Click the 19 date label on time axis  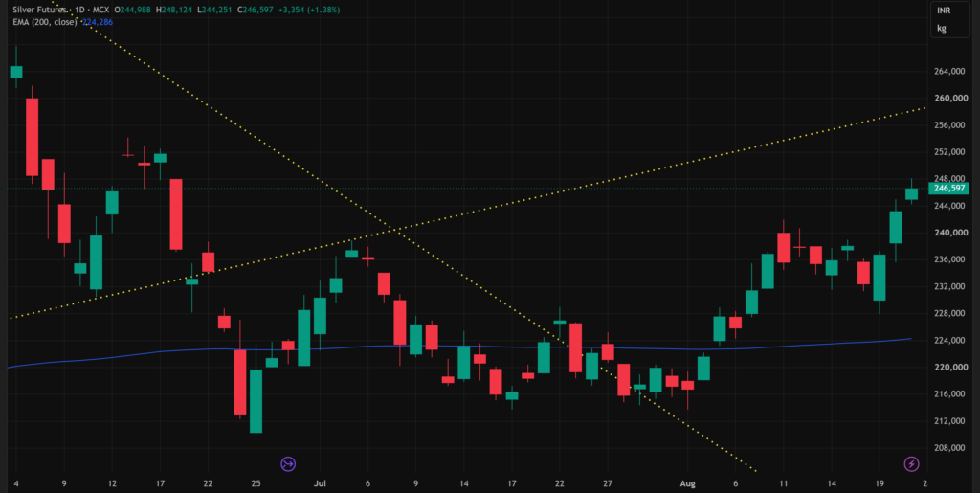880,483
